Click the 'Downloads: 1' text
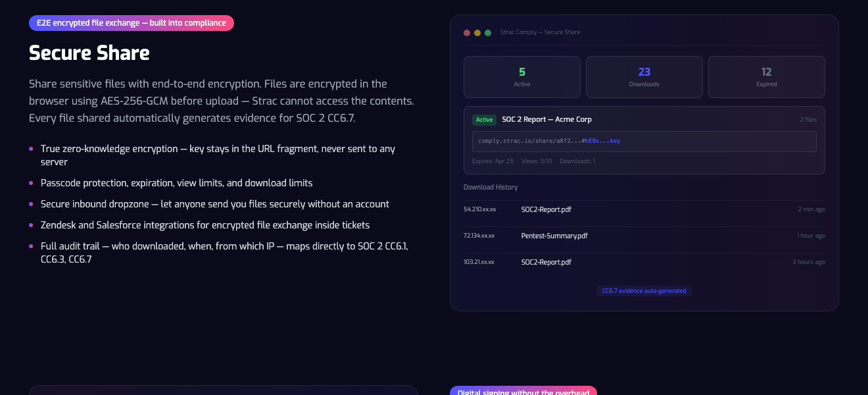 pyautogui.click(x=577, y=161)
